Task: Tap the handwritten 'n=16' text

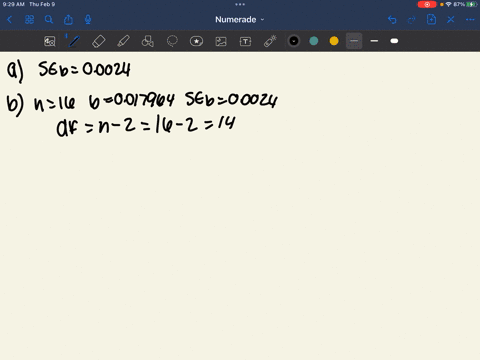Action: (54, 103)
